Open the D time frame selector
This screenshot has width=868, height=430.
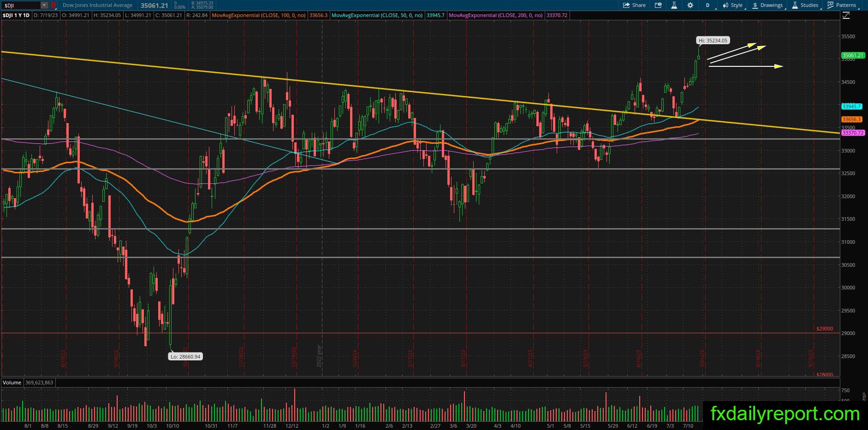pyautogui.click(x=707, y=5)
